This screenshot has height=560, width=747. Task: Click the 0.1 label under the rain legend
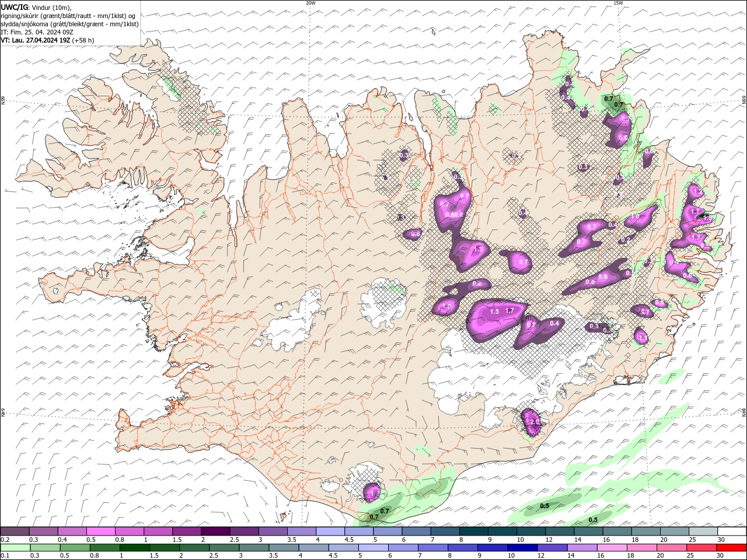(x=4, y=556)
